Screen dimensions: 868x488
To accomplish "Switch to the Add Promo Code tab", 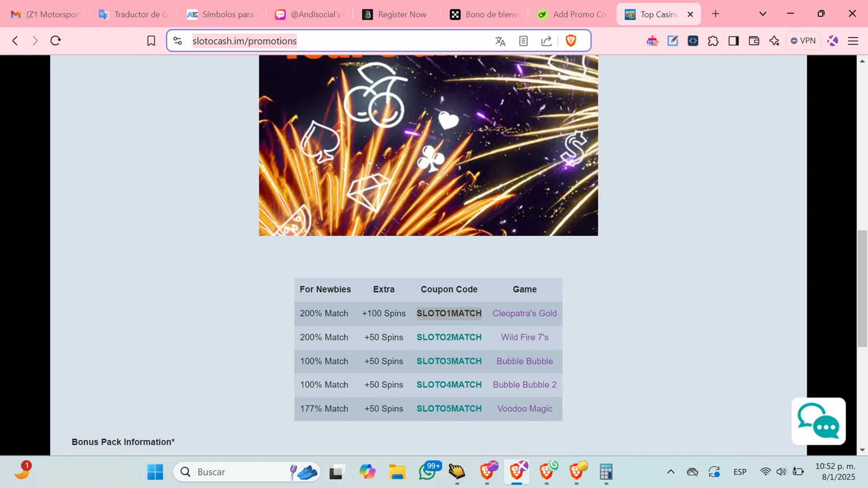I will tap(573, 14).
